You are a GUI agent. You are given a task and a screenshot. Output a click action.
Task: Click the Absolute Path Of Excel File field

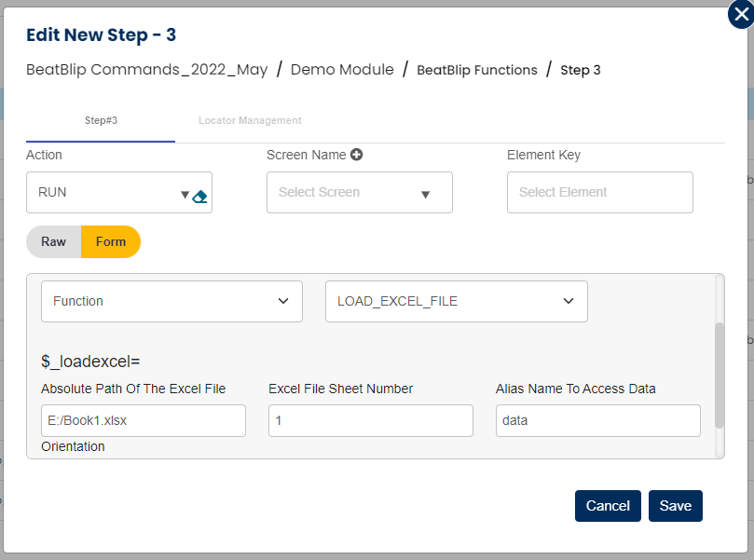click(x=144, y=420)
